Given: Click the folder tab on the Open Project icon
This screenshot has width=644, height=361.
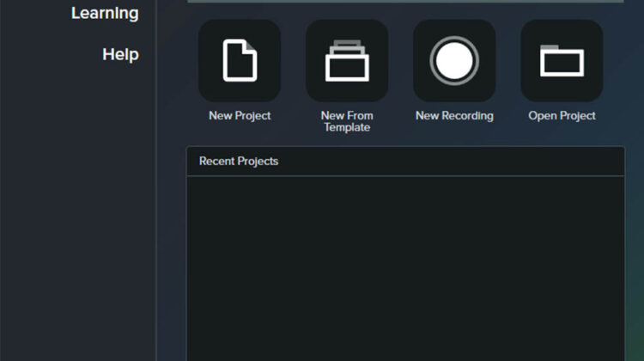Looking at the screenshot, I should click(x=550, y=47).
